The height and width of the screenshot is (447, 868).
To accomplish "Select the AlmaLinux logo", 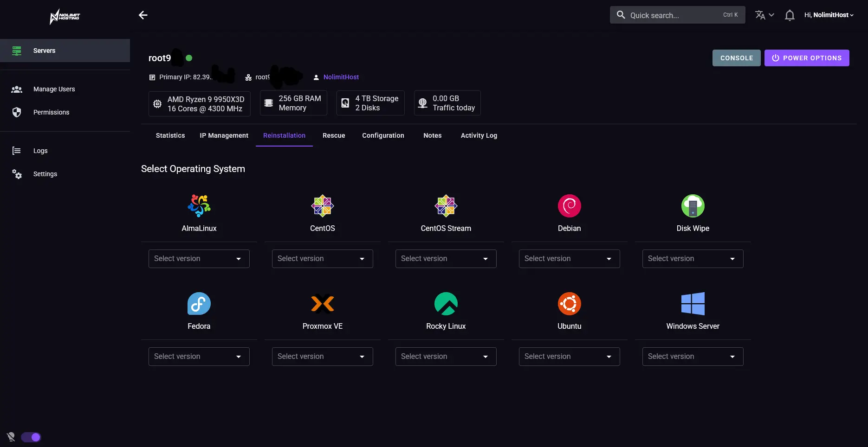I will click(199, 206).
